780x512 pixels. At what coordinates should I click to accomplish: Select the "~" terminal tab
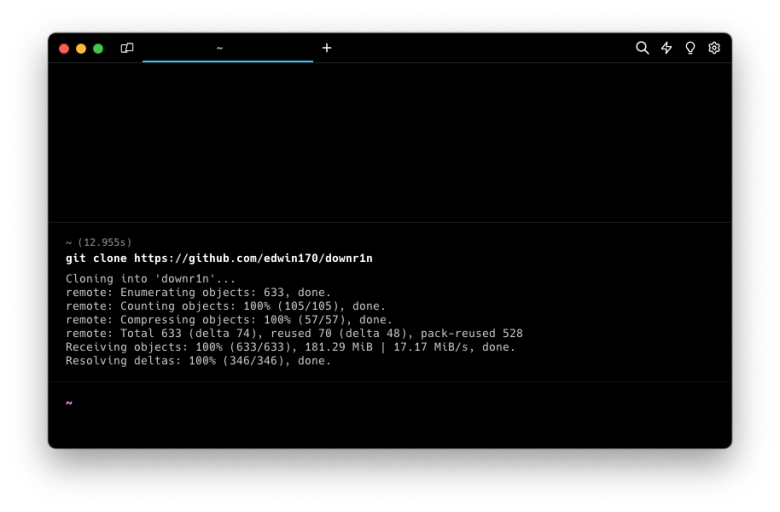227,48
